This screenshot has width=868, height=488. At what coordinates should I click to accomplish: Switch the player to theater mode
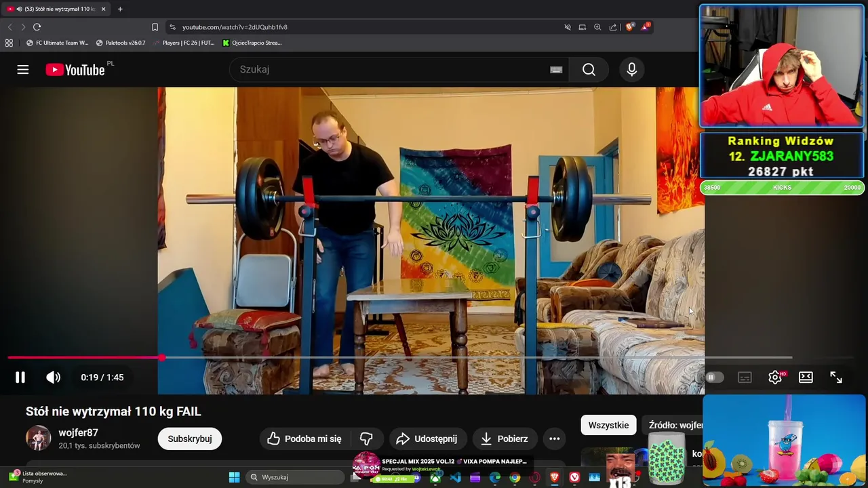806,378
